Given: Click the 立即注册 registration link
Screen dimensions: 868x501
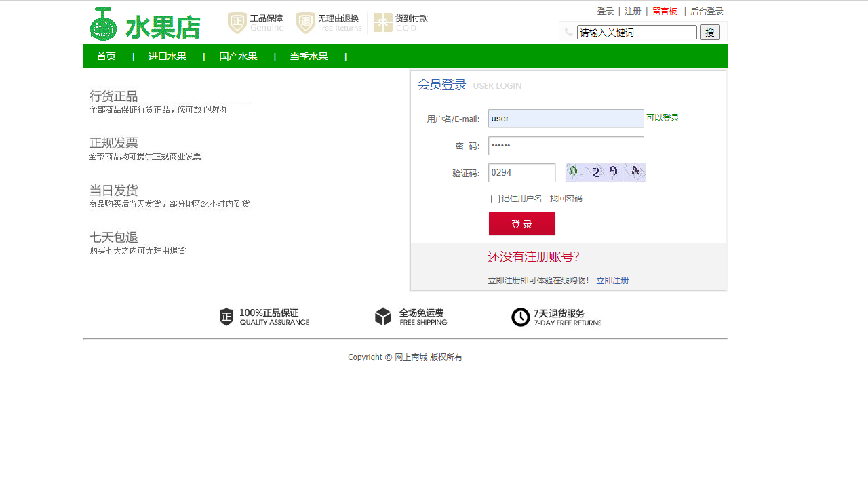Looking at the screenshot, I should (612, 280).
